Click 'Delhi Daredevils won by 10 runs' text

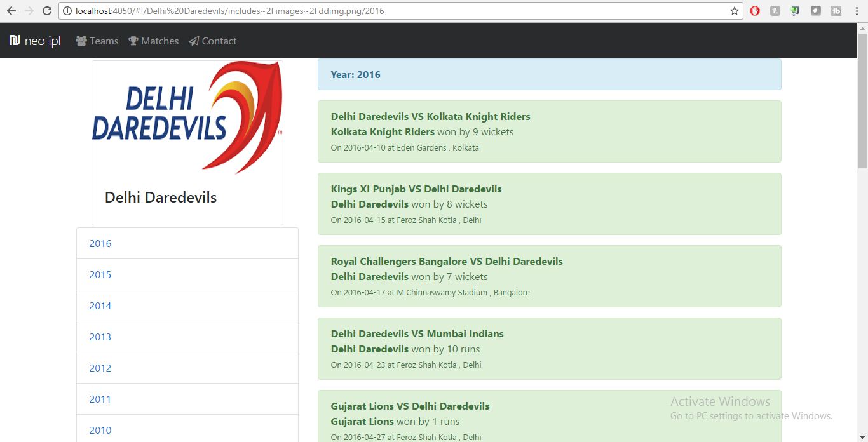405,349
